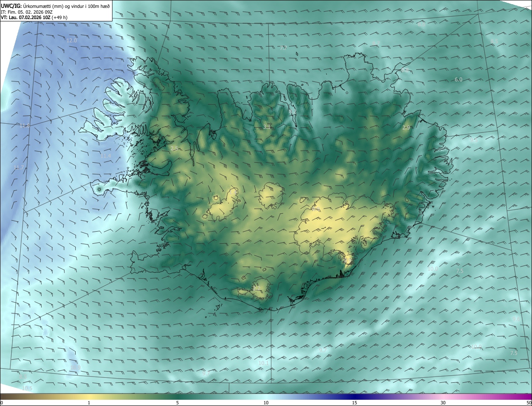Click the '8.5' value label
Viewport: 532px width, 406px height.
pos(494,41)
